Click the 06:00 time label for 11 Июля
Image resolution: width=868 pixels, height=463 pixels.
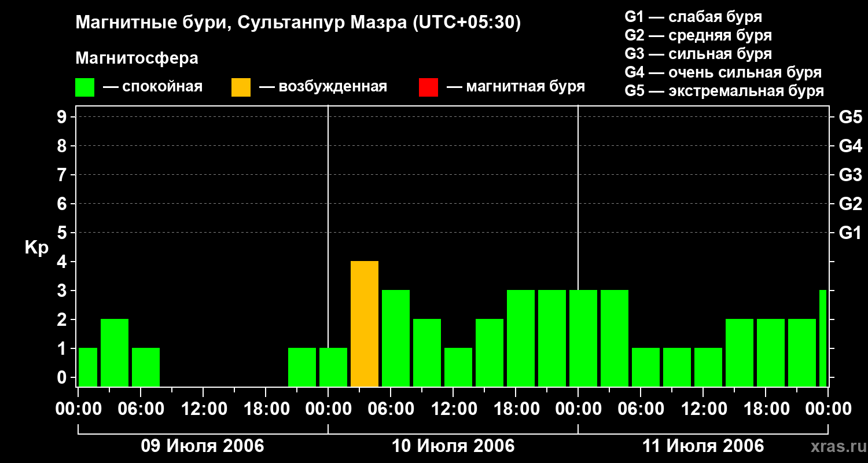coord(641,409)
